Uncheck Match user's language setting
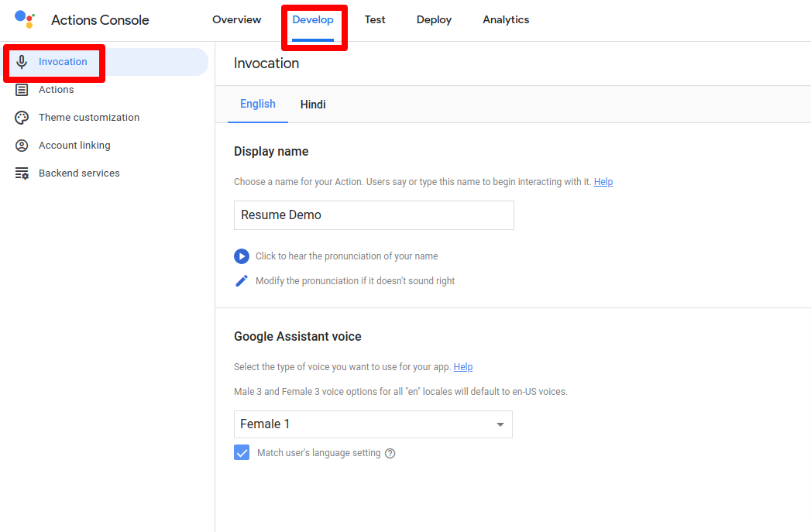The height and width of the screenshot is (532, 811). pyautogui.click(x=242, y=452)
